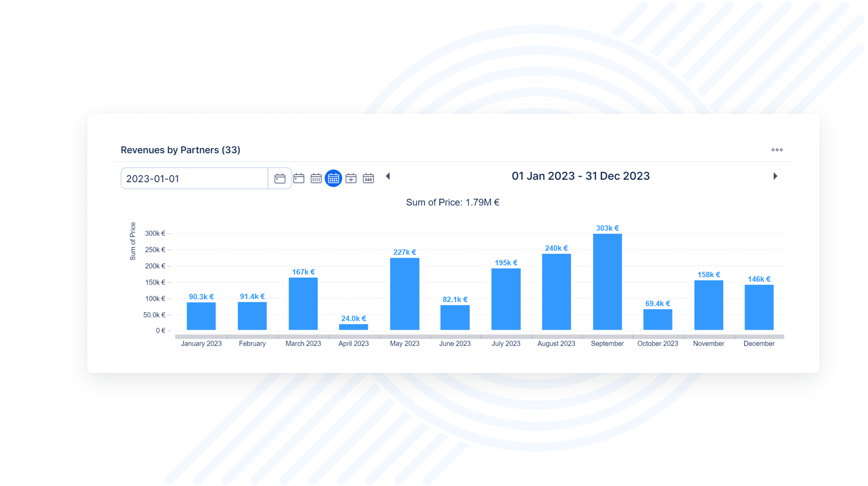Screen dimensions: 868x486
Task: Select the weekly period icon
Action: coord(316,178)
